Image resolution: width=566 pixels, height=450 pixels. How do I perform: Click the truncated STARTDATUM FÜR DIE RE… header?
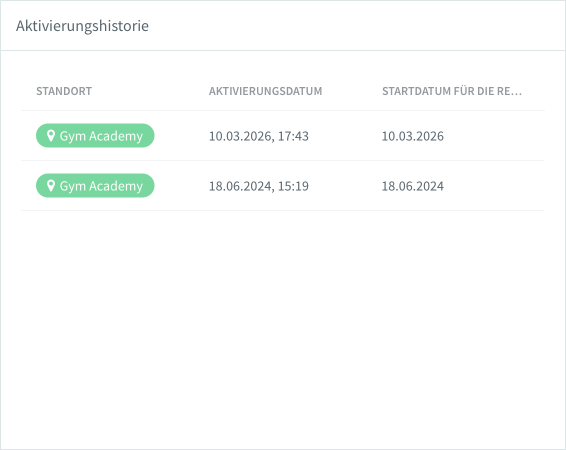(452, 91)
